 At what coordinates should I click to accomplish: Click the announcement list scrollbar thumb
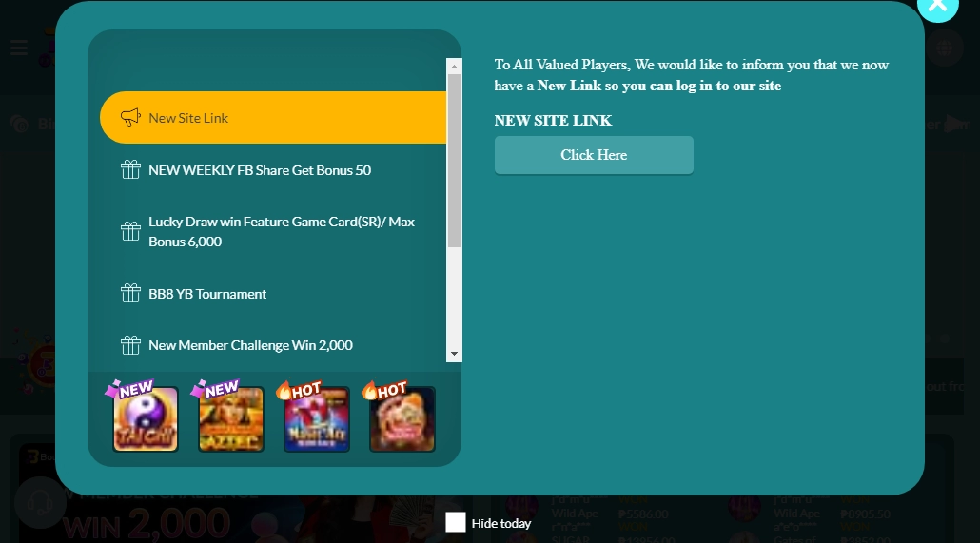tap(455, 161)
